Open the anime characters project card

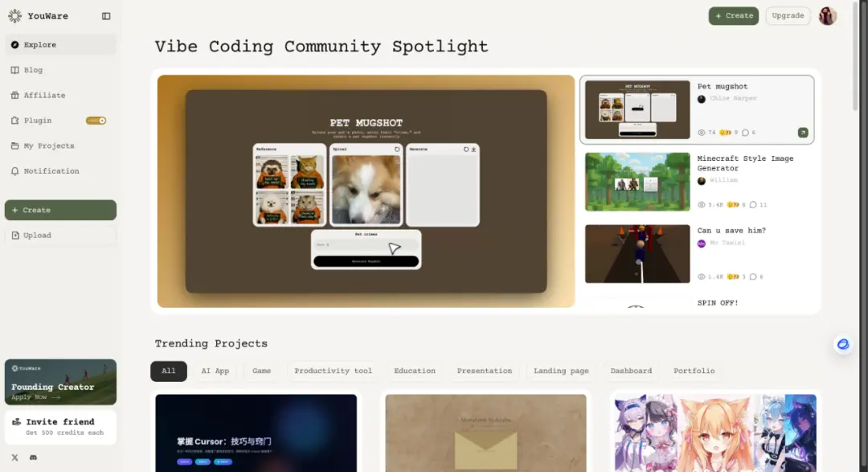(x=715, y=433)
